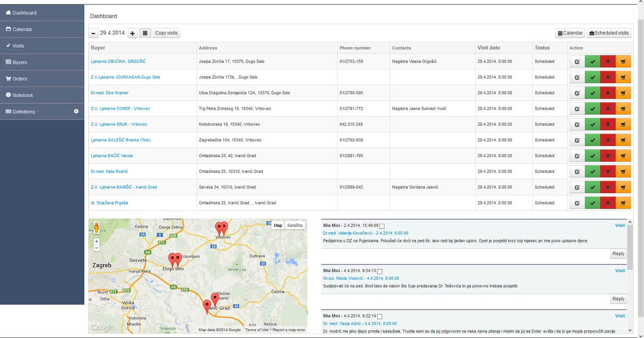The height and width of the screenshot is (338, 644).
Task: Select the Map view tab
Action: [x=278, y=225]
